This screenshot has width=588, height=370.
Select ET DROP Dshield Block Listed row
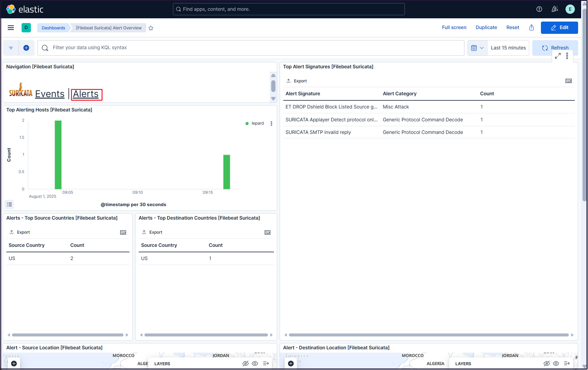[429, 107]
